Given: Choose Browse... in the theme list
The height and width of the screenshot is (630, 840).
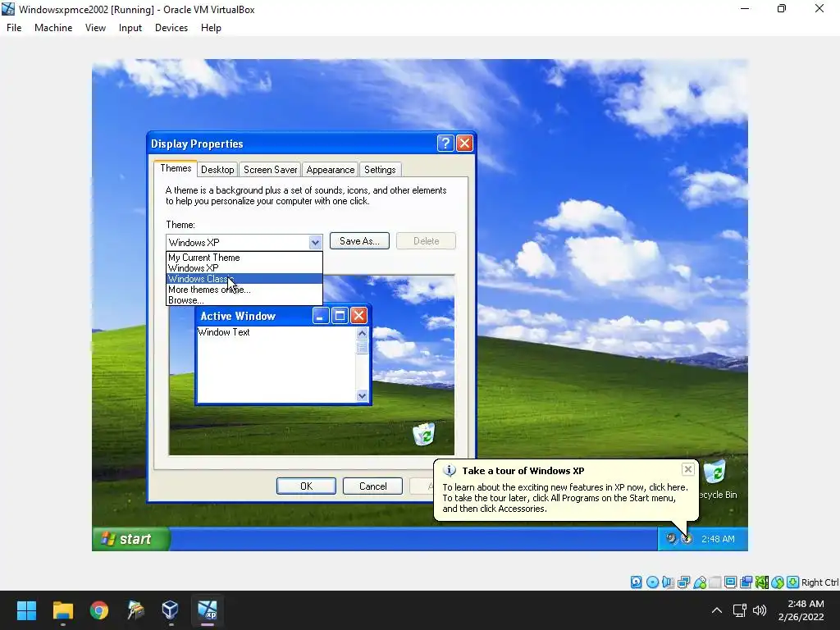Looking at the screenshot, I should pos(244,300).
